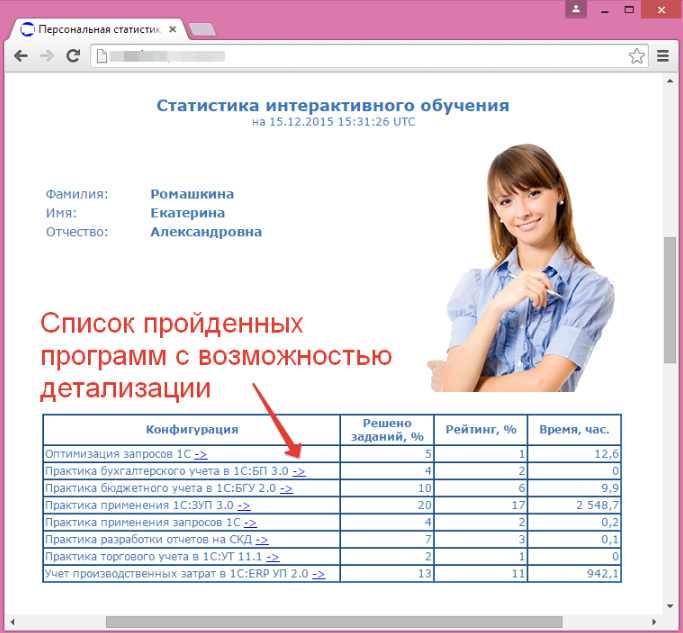Click the browser forward arrow

[x=47, y=56]
